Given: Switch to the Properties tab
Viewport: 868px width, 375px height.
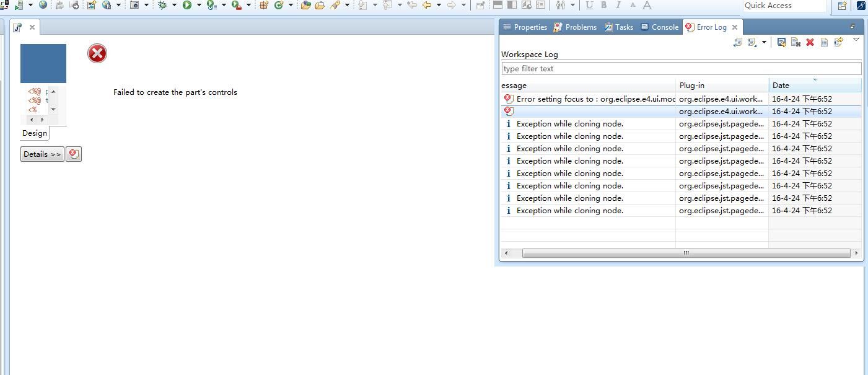Looking at the screenshot, I should point(525,27).
